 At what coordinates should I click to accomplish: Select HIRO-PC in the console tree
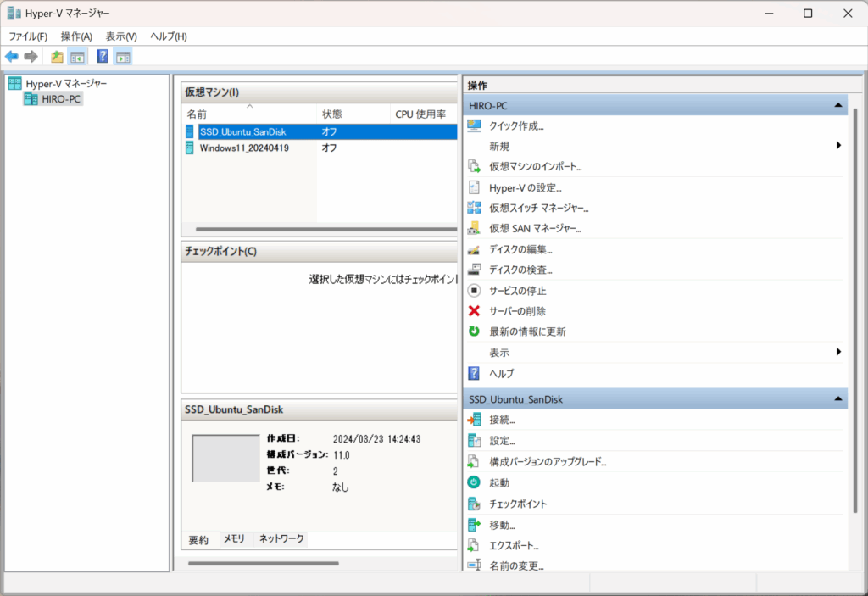point(61,99)
